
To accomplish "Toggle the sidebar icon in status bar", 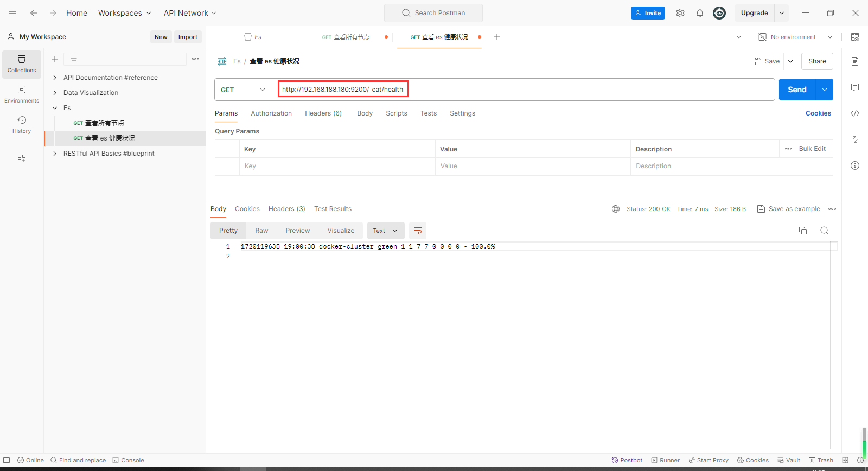I will (7, 460).
